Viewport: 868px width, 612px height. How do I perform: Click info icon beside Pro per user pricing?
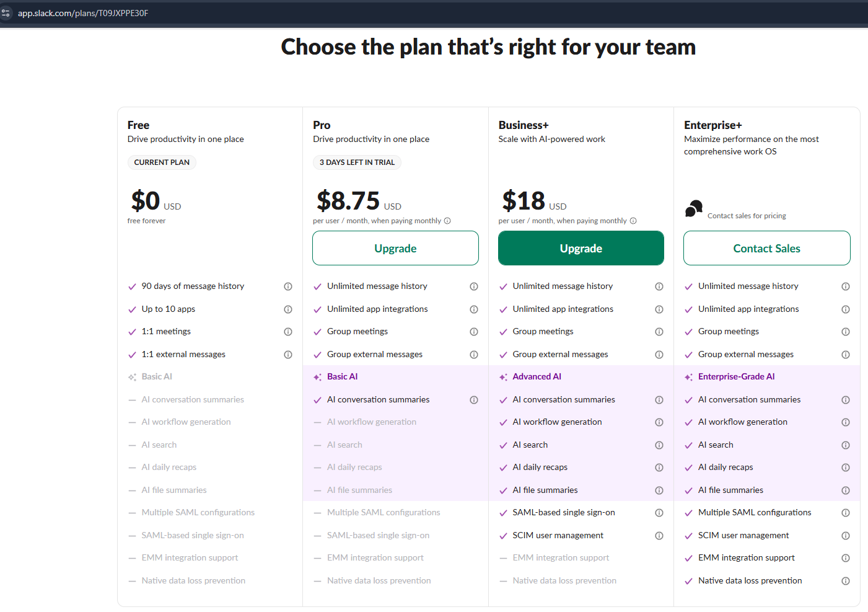447,221
